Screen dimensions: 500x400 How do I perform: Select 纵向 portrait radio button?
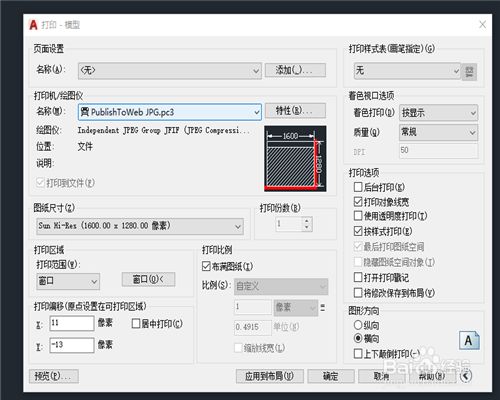click(358, 324)
